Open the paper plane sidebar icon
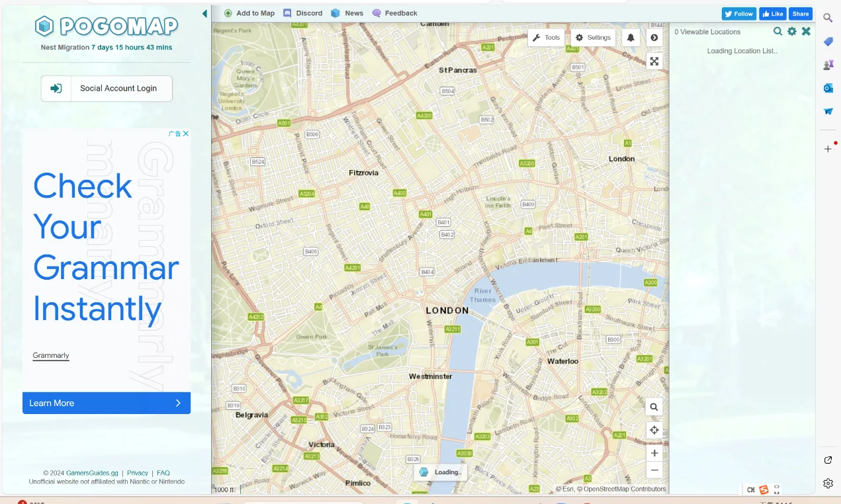This screenshot has width=841, height=504. point(828,111)
